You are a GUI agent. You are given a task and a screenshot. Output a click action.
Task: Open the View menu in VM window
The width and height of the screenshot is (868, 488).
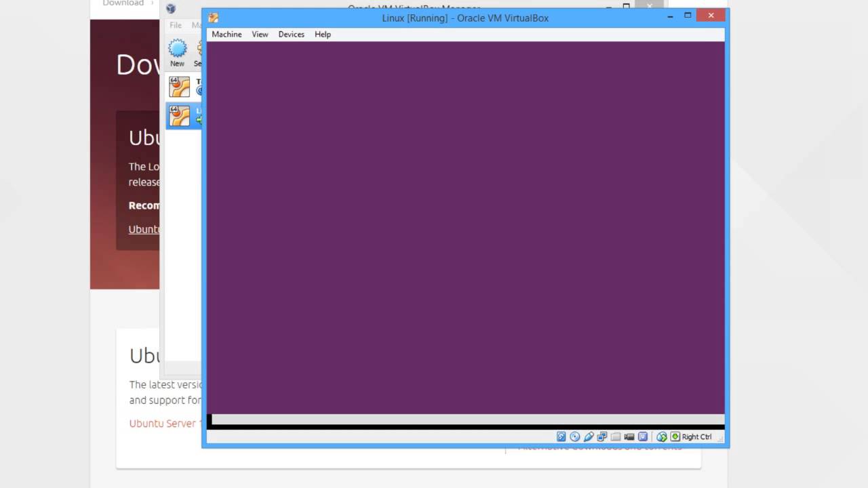coord(260,34)
